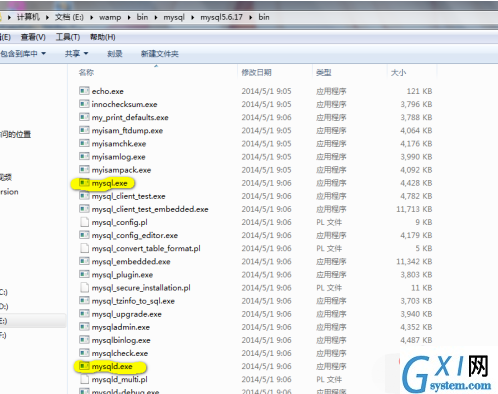Click the mysql.exe file icon
This screenshot has width=498, height=394.
click(84, 183)
